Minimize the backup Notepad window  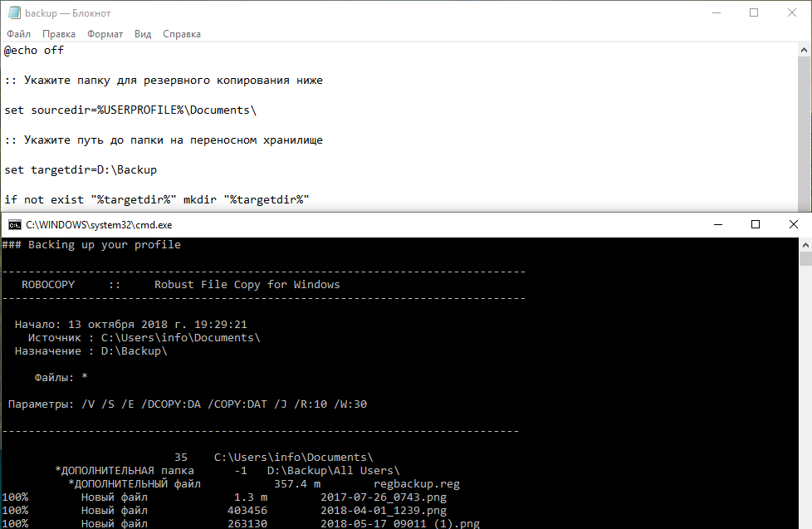[717, 13]
